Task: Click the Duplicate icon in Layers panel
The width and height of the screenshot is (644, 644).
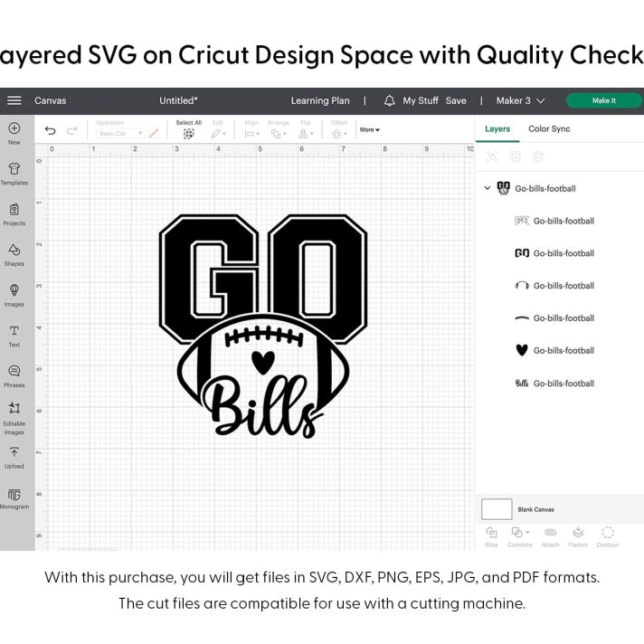Action: (x=515, y=156)
